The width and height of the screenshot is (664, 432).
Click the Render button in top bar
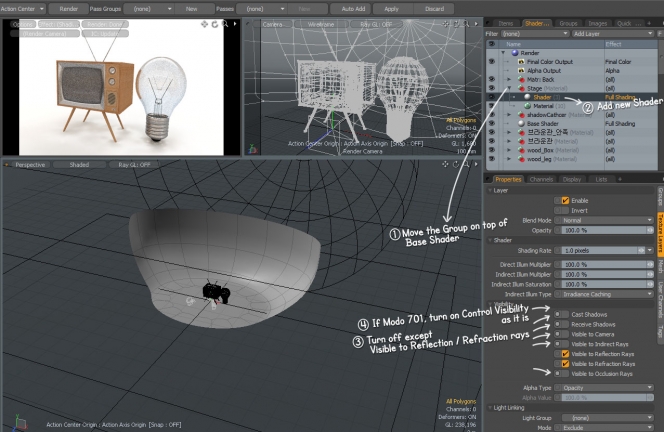pyautogui.click(x=69, y=7)
